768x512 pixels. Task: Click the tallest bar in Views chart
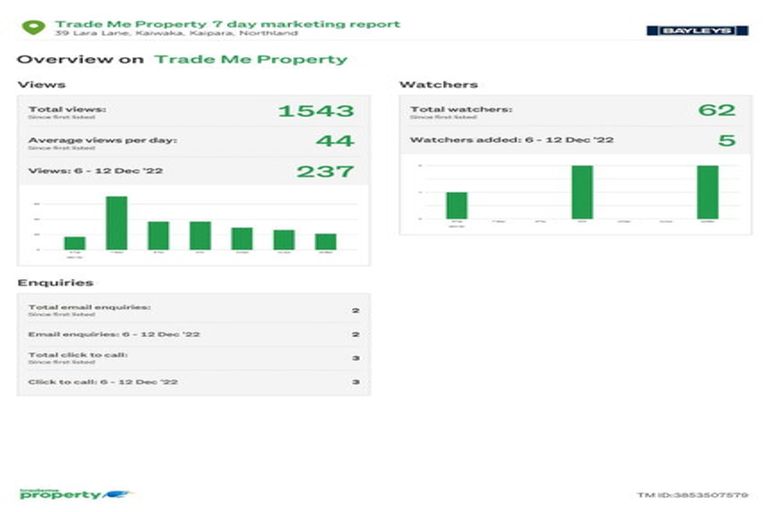point(116,223)
